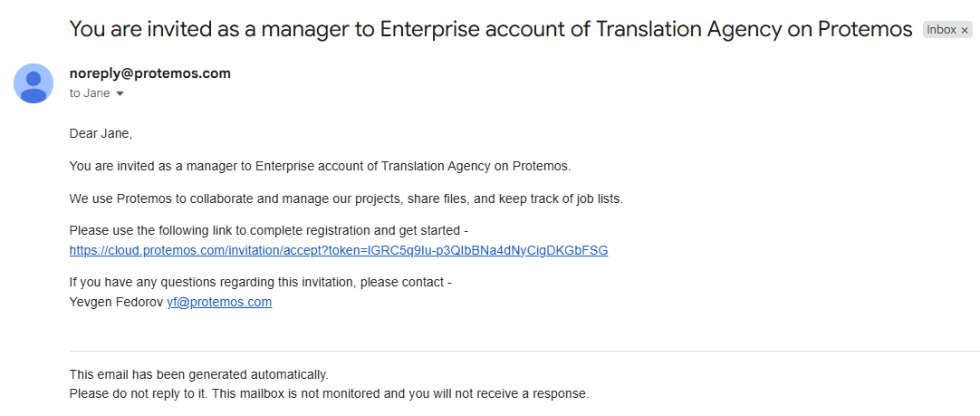This screenshot has width=980, height=416.
Task: Click the word 'Enterprise' in the subject heading
Action: (x=430, y=29)
